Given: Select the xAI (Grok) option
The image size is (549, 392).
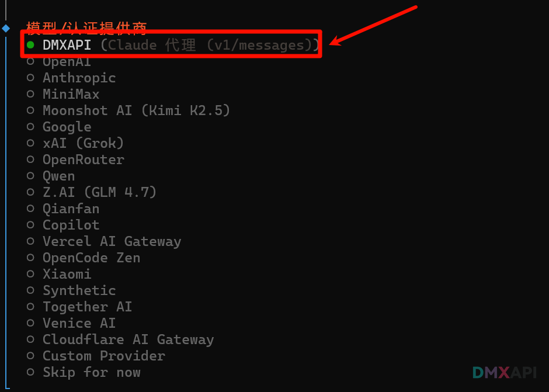Looking at the screenshot, I should [x=83, y=143].
